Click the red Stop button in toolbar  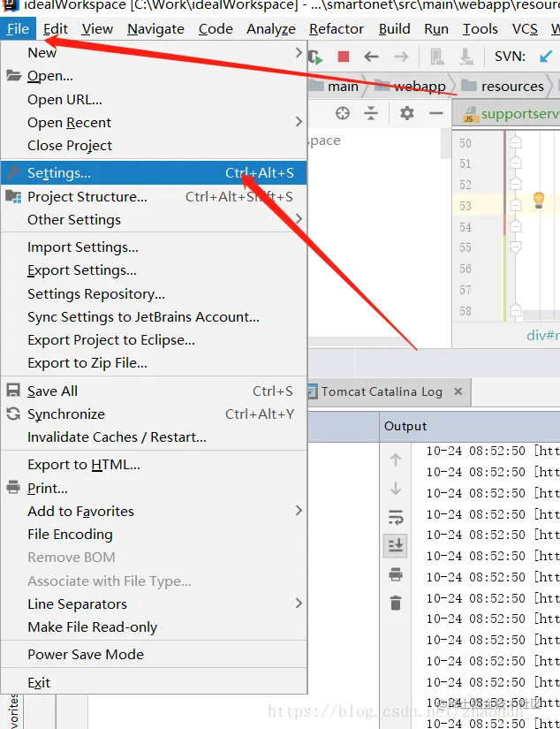(344, 57)
